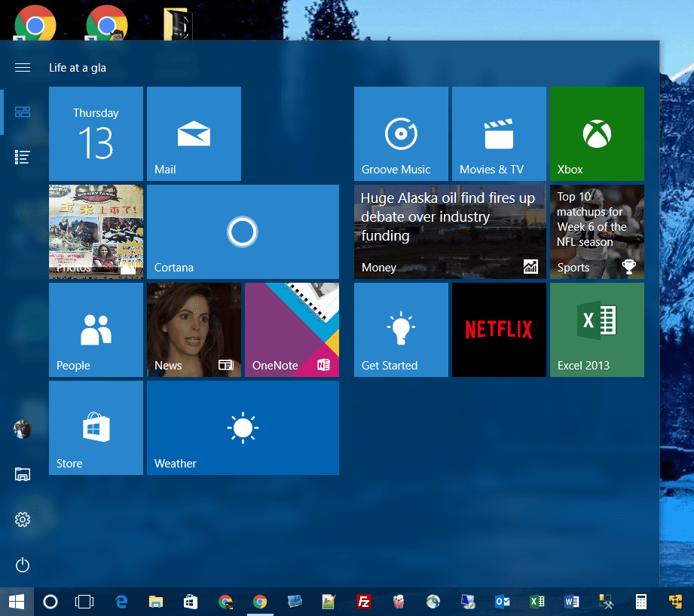Open Money tile about Alaska oil
Screen dimensions: 694x616
[450, 231]
